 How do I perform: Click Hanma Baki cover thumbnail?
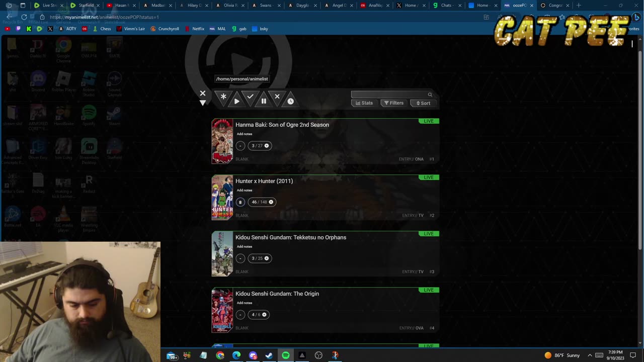[222, 141]
